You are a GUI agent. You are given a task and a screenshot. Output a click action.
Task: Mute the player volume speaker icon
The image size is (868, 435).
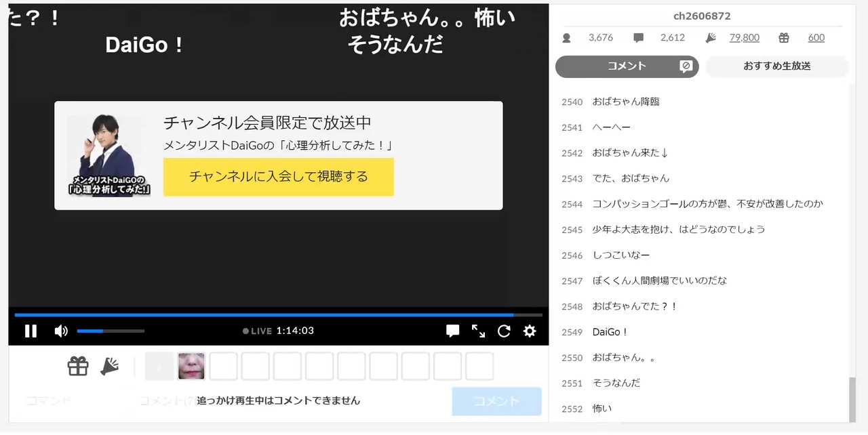(x=61, y=331)
